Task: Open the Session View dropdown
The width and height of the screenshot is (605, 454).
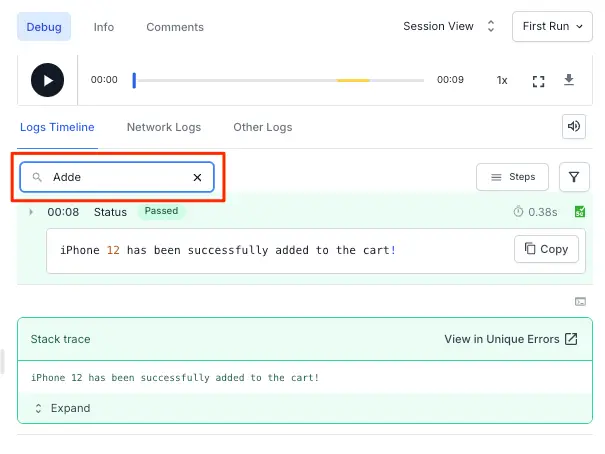Action: pyautogui.click(x=449, y=26)
